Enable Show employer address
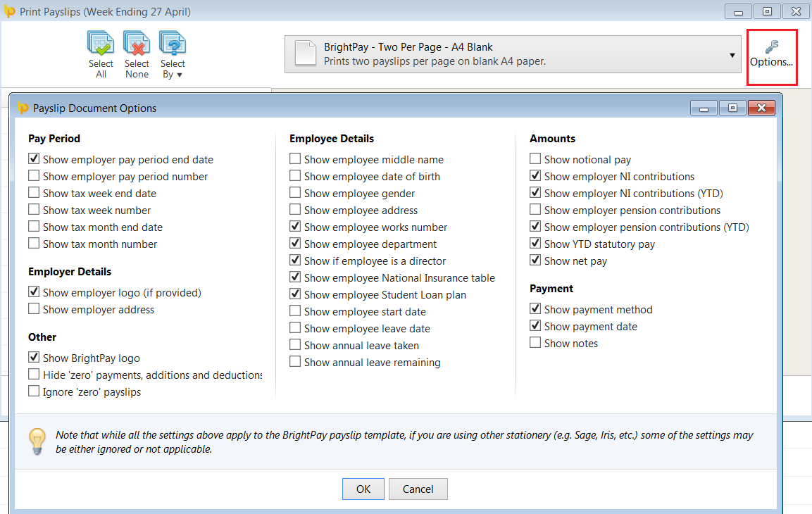 [35, 309]
